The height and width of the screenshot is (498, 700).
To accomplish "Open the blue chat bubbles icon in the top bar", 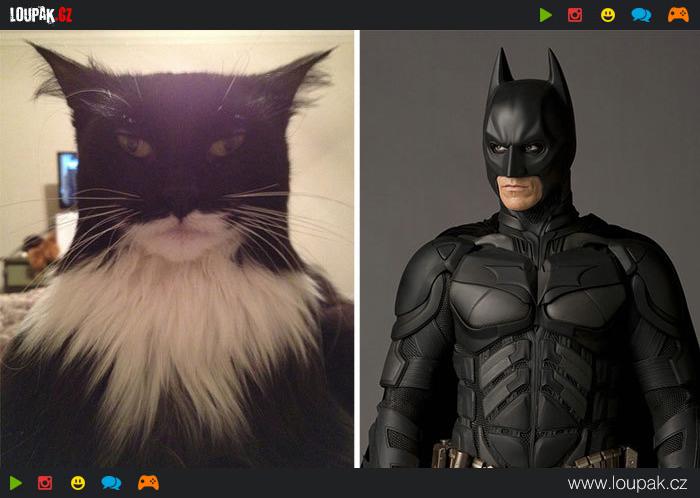I will point(641,15).
